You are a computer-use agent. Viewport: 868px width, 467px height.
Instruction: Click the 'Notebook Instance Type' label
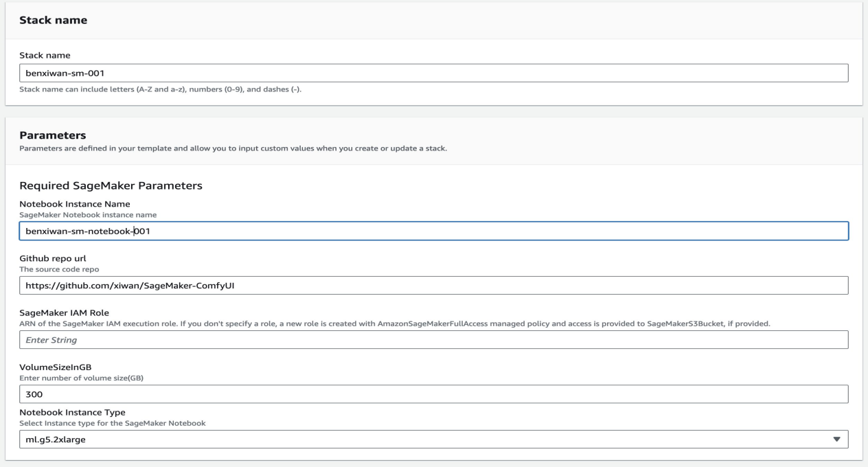[72, 412]
